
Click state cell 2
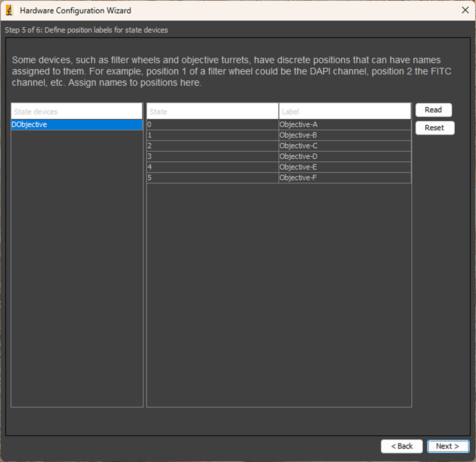212,146
